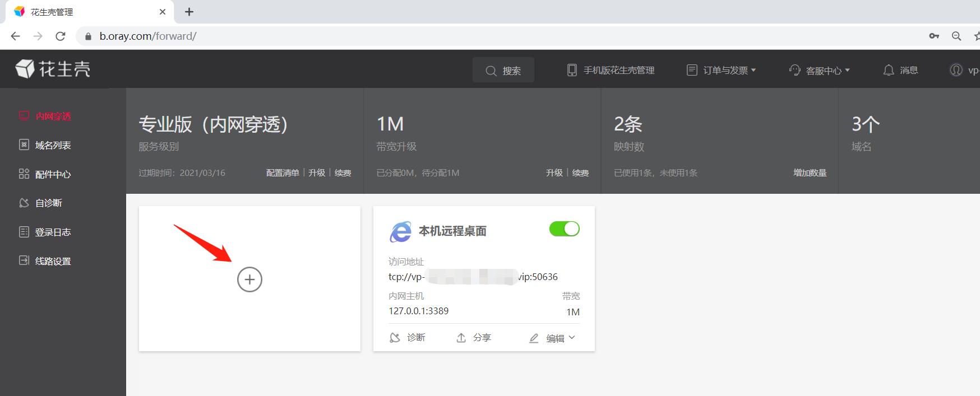Bookmark this page with the star icon
Image resolution: width=980 pixels, height=396 pixels.
(977, 36)
